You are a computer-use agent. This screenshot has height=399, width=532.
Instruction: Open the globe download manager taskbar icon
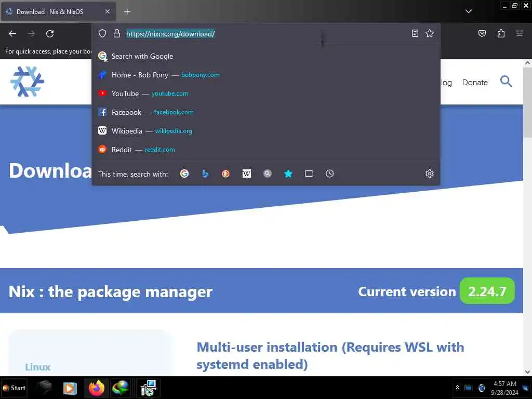pyautogui.click(x=120, y=388)
